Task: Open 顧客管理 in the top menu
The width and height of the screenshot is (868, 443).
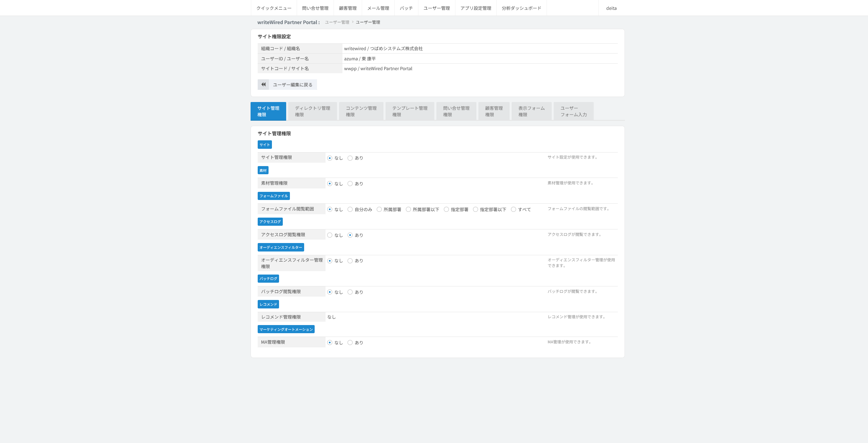Action: 348,8
